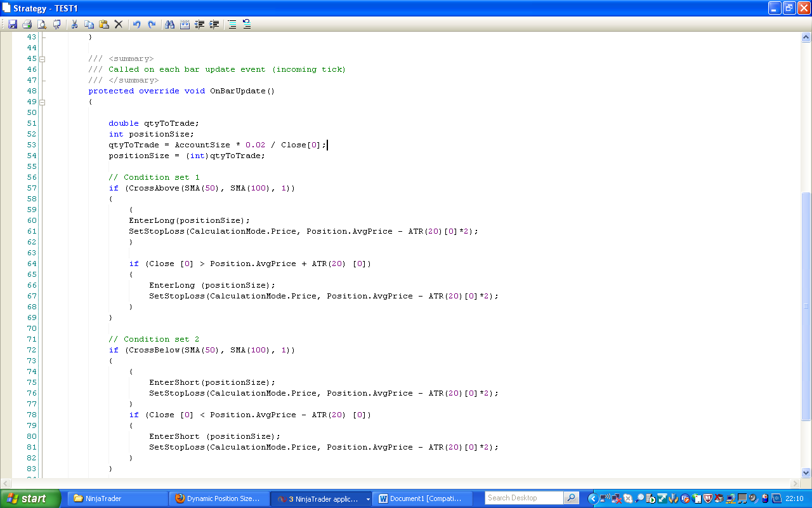Open Find with the binoculars icon
This screenshot has height=508, width=812.
pyautogui.click(x=169, y=24)
